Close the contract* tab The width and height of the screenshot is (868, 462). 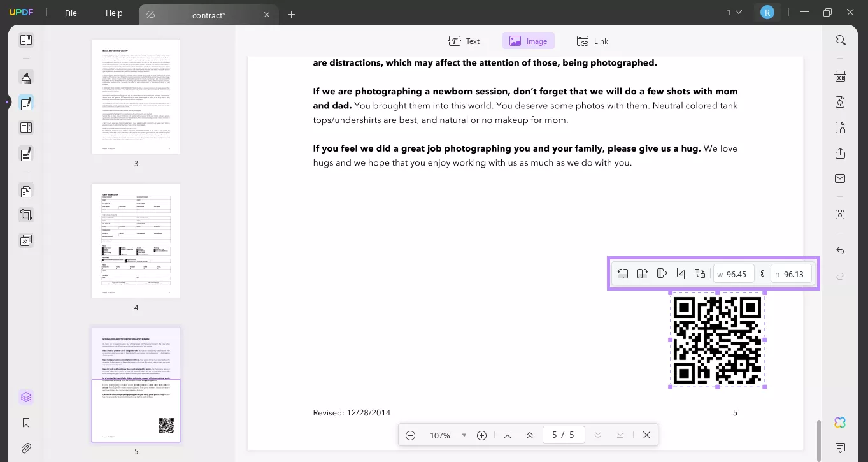(x=267, y=15)
